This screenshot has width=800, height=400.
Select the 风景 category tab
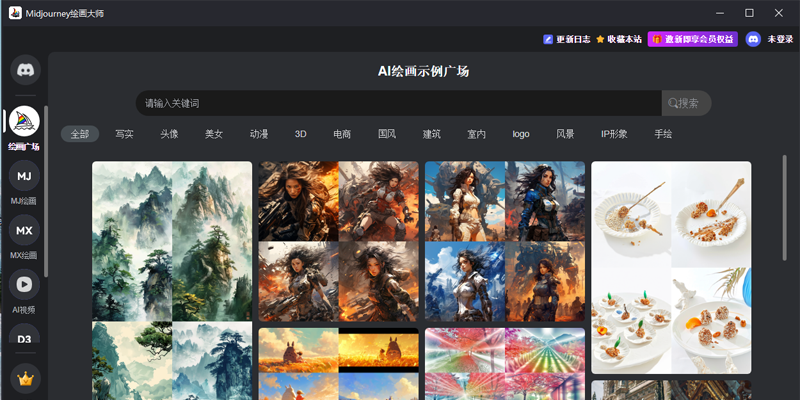click(x=565, y=134)
